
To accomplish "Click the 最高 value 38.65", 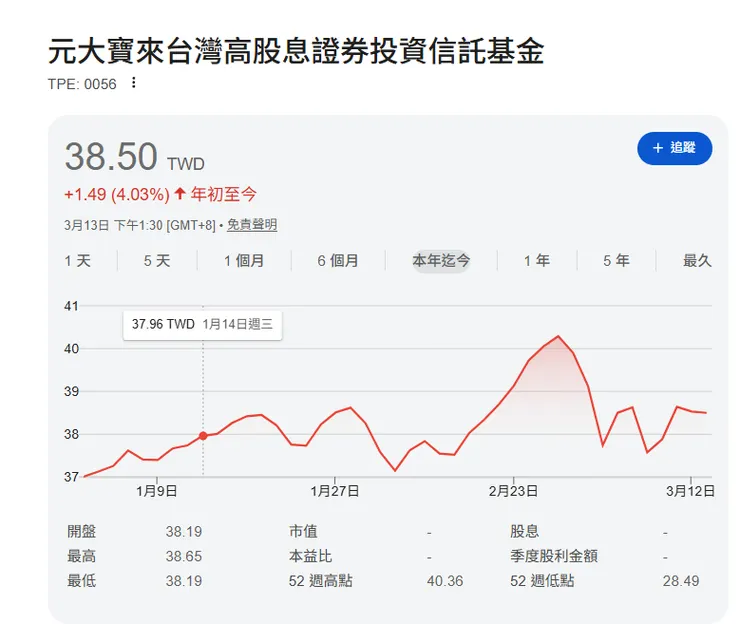I will [x=184, y=556].
